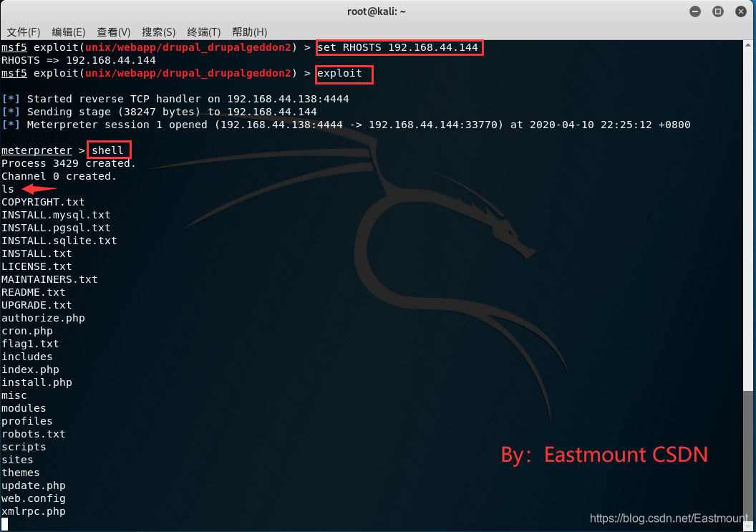
Task: Click authorize.php in the listing
Action: (43, 319)
